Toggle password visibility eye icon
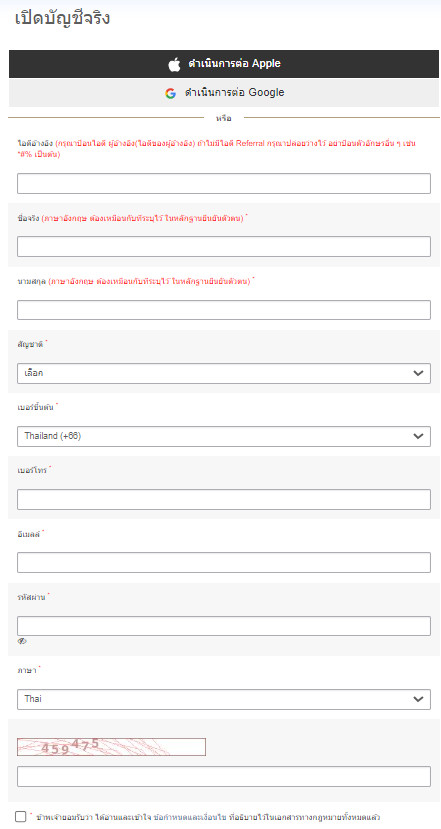Screen dimensions: 441x829 22,641
